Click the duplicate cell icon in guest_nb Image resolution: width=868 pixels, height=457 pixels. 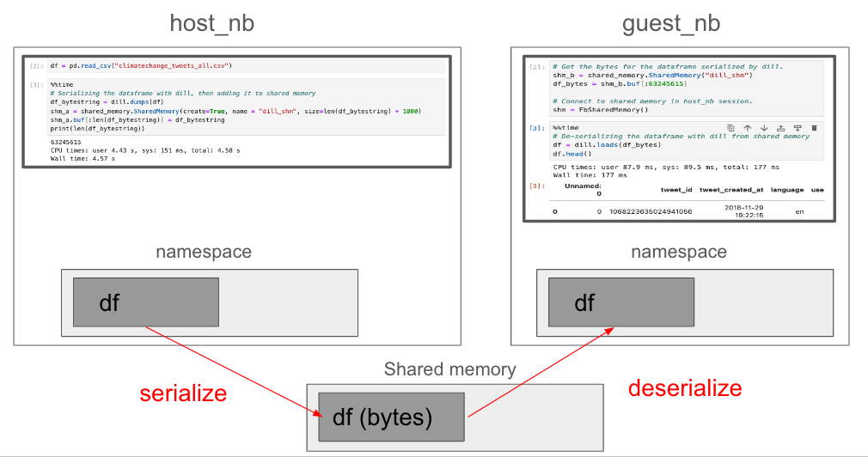point(730,128)
